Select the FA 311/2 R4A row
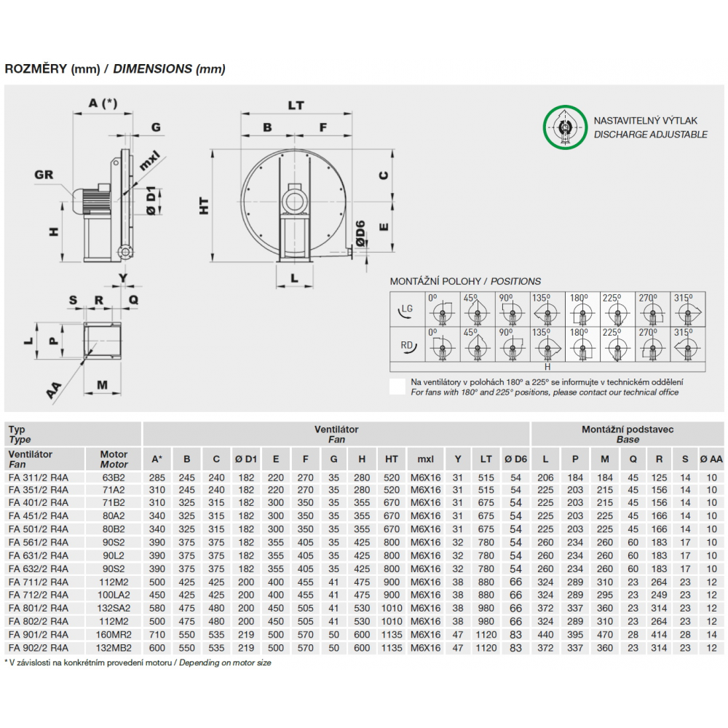Screen dimensions: 728x728 (364, 478)
